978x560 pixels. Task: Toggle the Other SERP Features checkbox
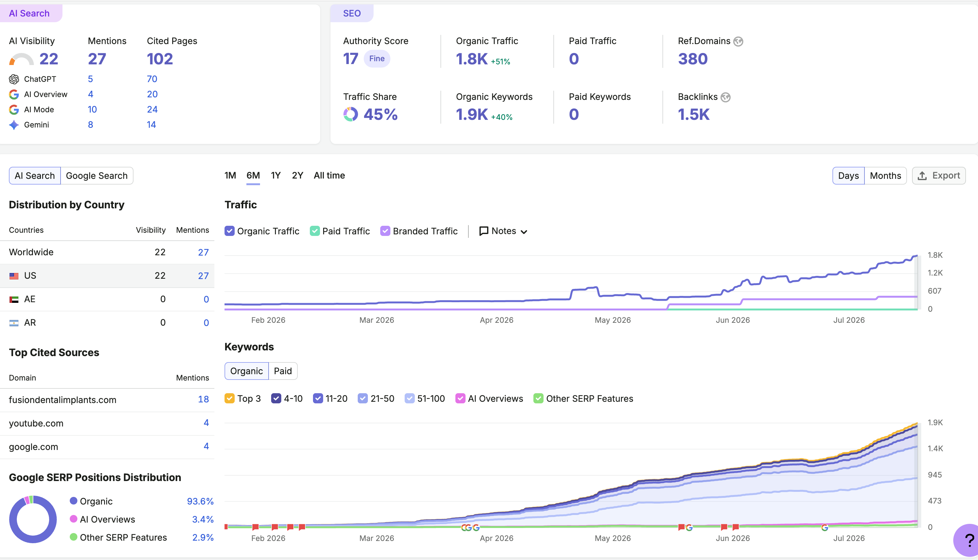(x=538, y=399)
